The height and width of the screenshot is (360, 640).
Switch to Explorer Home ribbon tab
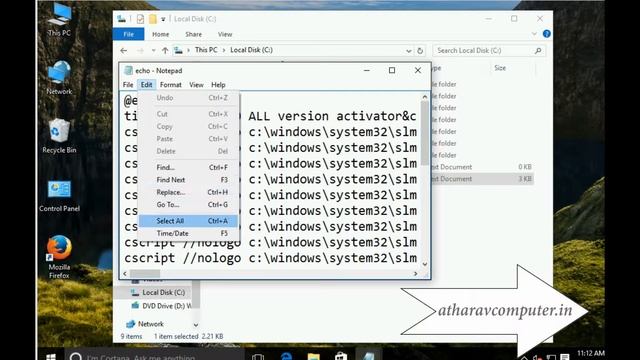coord(160,34)
